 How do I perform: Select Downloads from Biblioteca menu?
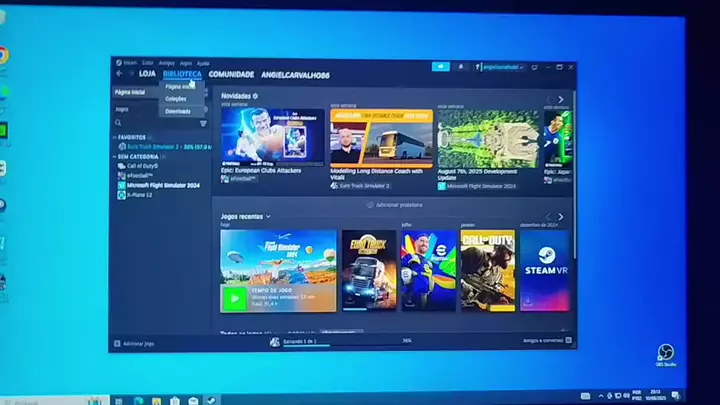178,112
